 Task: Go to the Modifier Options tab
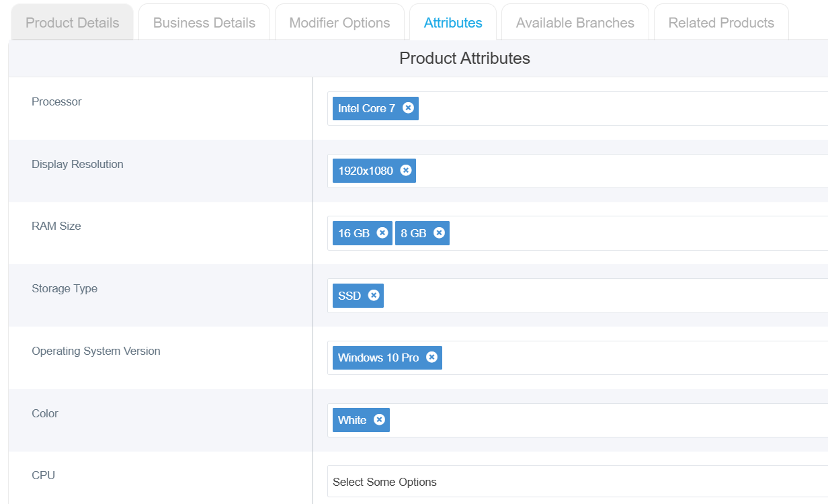339,23
